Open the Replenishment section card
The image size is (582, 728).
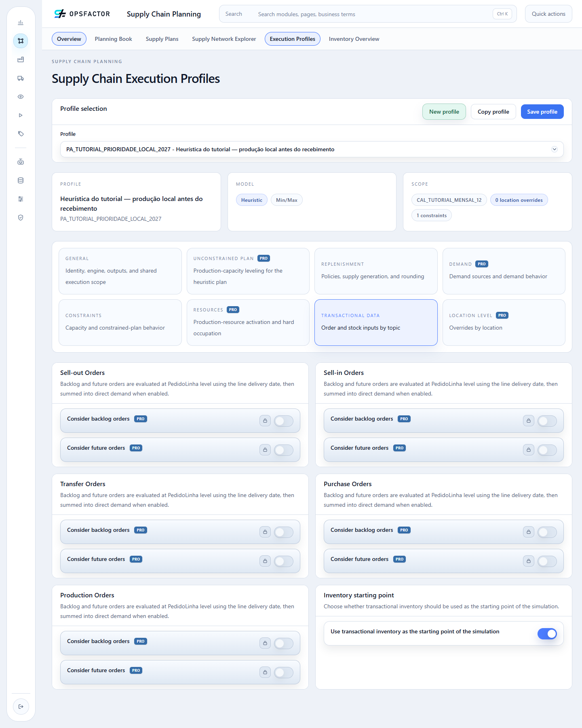pyautogui.click(x=376, y=271)
